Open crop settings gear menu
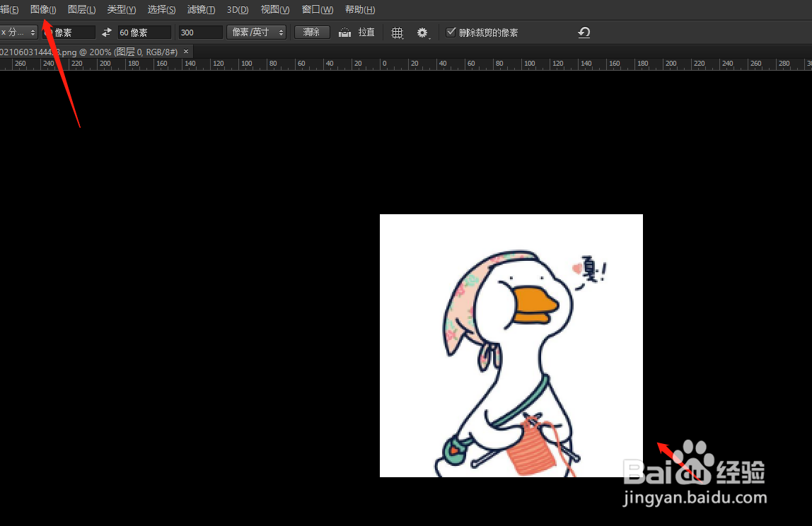This screenshot has width=812, height=526. tap(422, 33)
